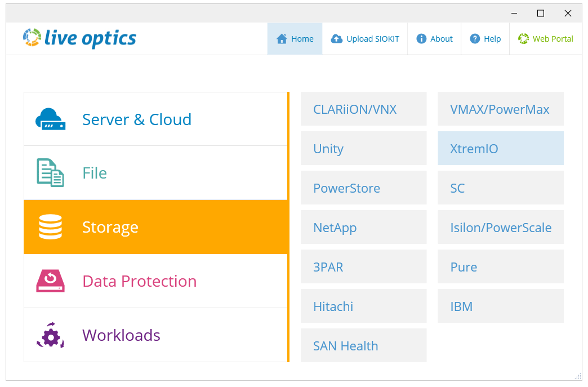Select the Server & Cloud category
Viewport: 588px width, 387px height.
[x=155, y=119]
